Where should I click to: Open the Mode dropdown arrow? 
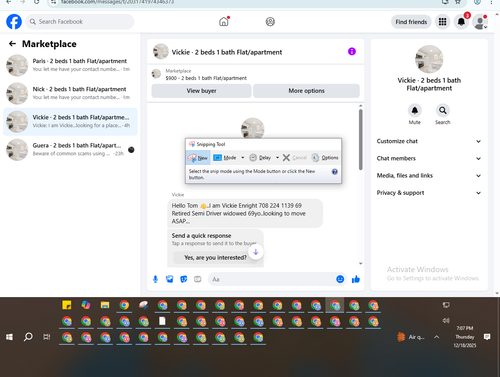(x=243, y=158)
